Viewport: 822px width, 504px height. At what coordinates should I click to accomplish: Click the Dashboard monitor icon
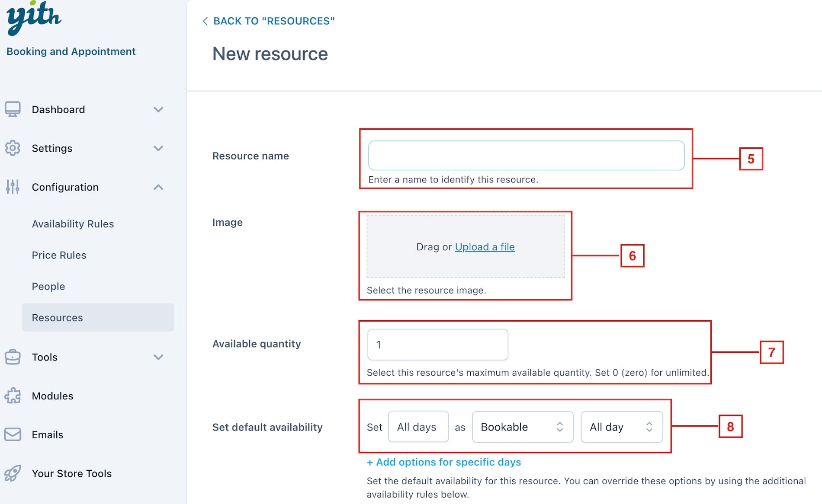pos(13,109)
